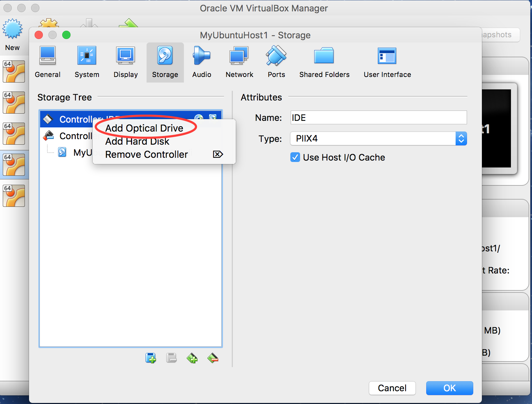Image resolution: width=532 pixels, height=404 pixels.
Task: Open the General settings section
Action: pos(48,62)
